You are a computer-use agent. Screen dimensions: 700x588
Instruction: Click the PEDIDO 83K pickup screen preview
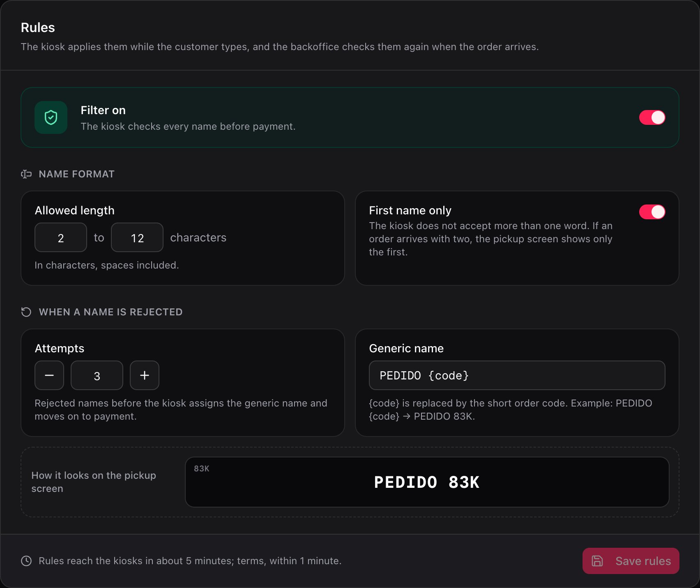[x=427, y=482]
